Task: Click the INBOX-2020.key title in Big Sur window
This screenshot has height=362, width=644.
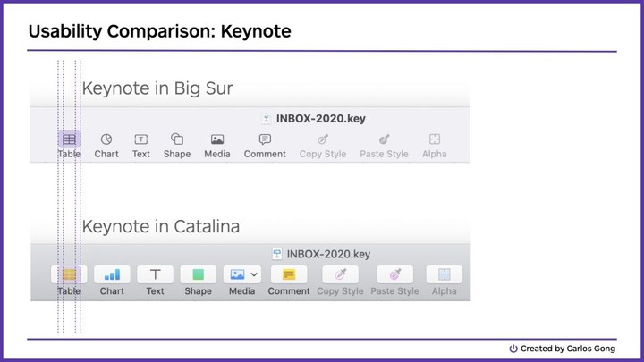Action: point(321,119)
